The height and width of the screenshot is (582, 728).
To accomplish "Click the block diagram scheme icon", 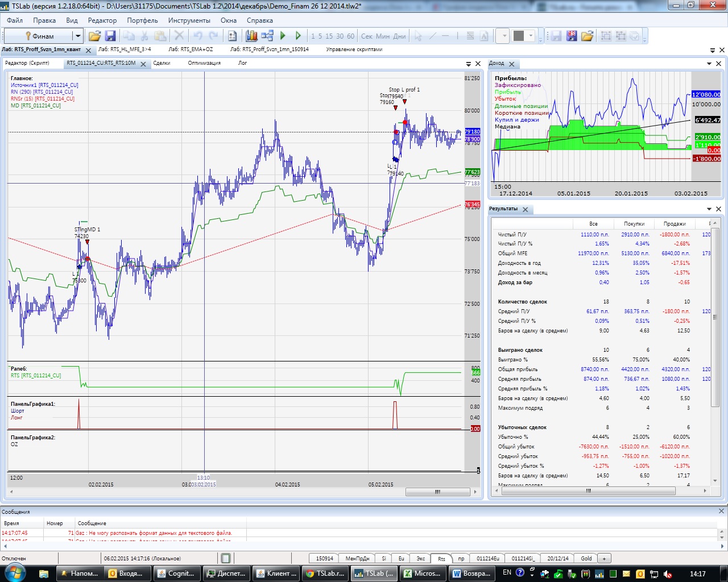I will click(x=267, y=36).
